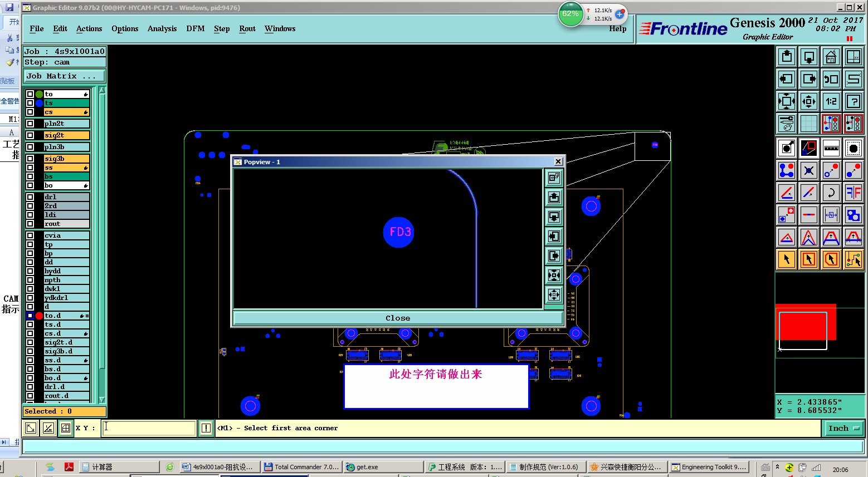Click the 1:2 zoom scale icon
This screenshot has width=868, height=477.
831,101
